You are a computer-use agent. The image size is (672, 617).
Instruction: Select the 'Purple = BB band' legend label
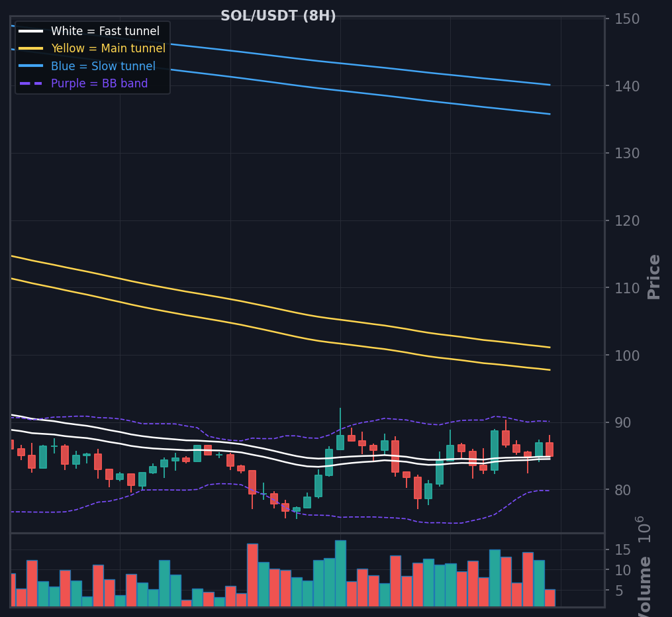coord(99,83)
